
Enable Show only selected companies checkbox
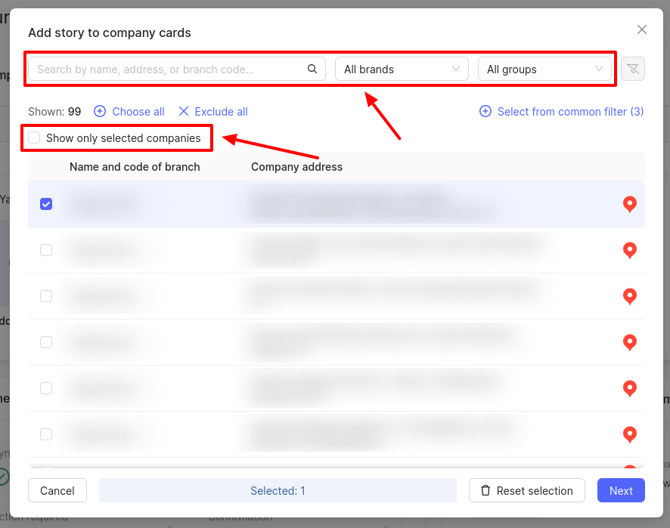34,138
